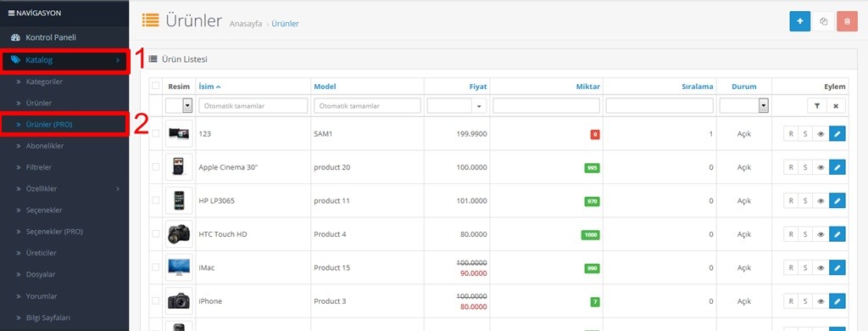Click the edit pencil for iMac
This screenshot has height=331, width=868.
pos(837,268)
